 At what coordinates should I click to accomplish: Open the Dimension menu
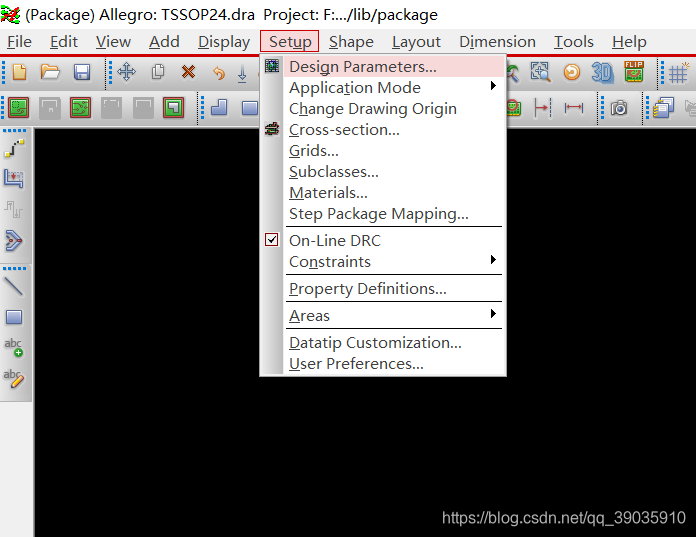(x=497, y=42)
